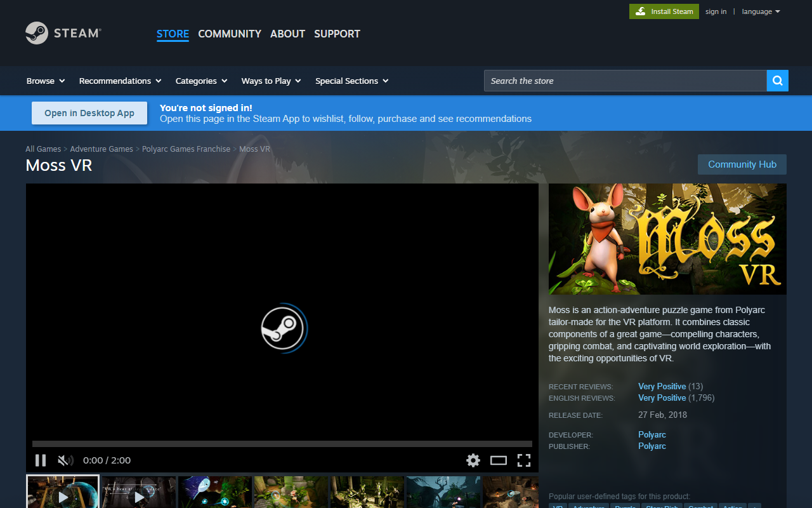Click the Search the store field

click(x=625, y=81)
